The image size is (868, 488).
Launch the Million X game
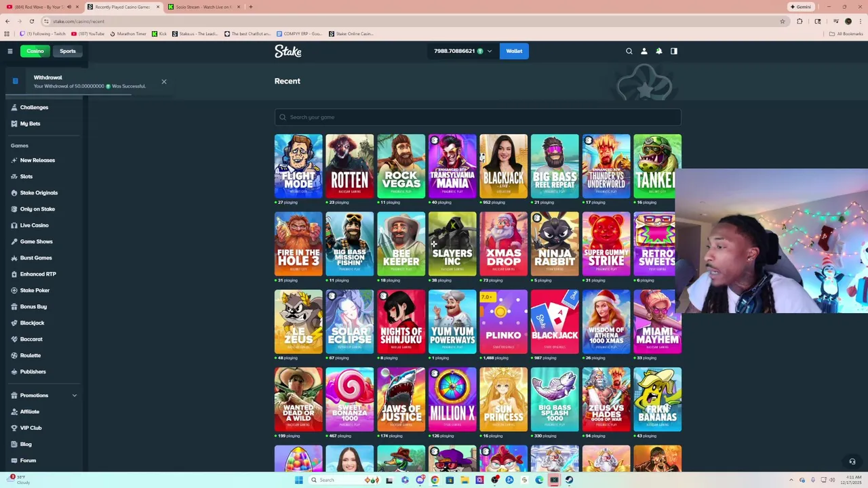pos(452,400)
